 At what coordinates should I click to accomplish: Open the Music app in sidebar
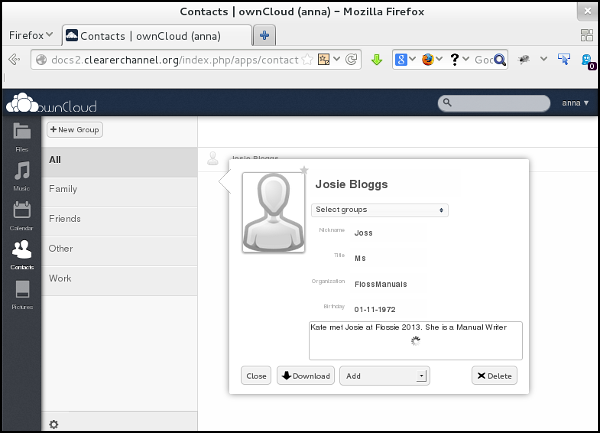click(x=21, y=174)
